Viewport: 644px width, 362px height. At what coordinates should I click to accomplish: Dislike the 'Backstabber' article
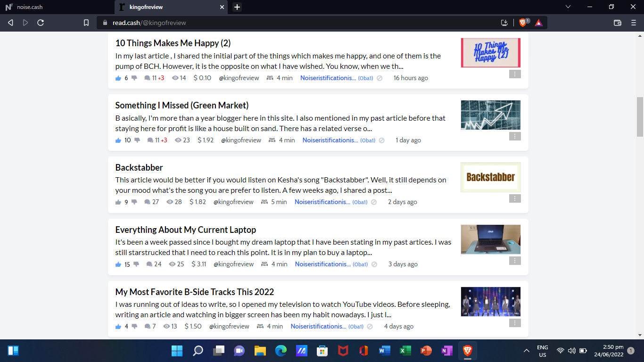[x=134, y=202]
